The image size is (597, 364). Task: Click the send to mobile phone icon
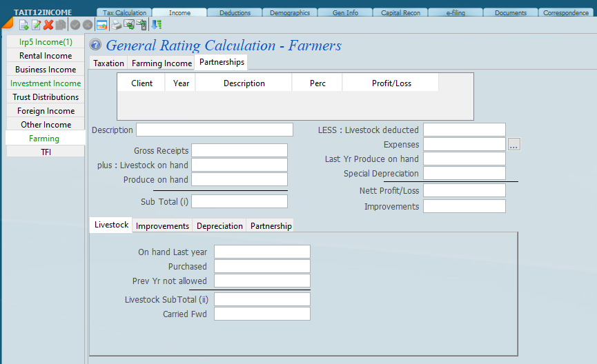pos(141,25)
